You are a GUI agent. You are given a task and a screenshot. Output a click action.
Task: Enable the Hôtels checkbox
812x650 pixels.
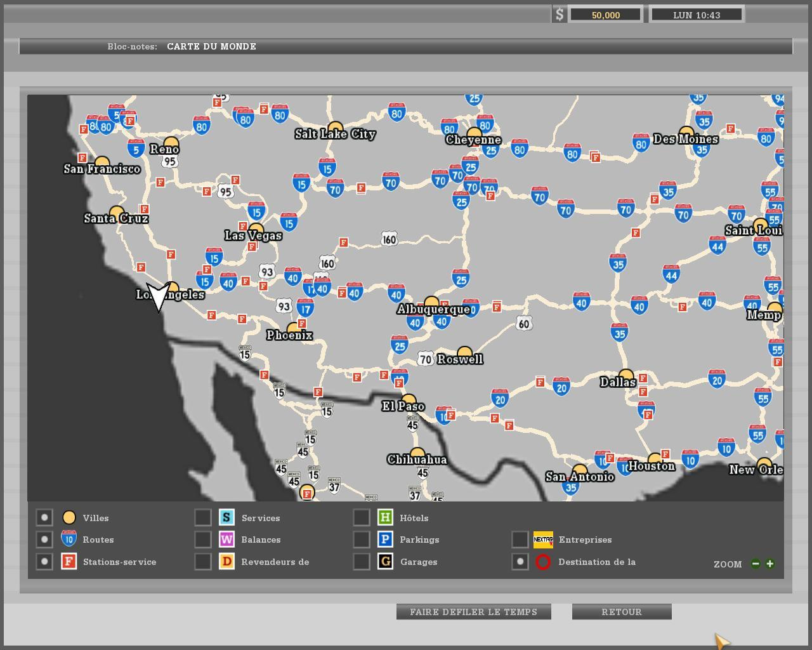click(362, 518)
